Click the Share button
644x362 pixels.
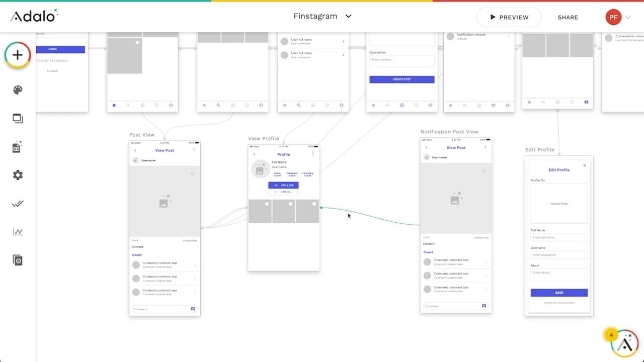click(568, 17)
